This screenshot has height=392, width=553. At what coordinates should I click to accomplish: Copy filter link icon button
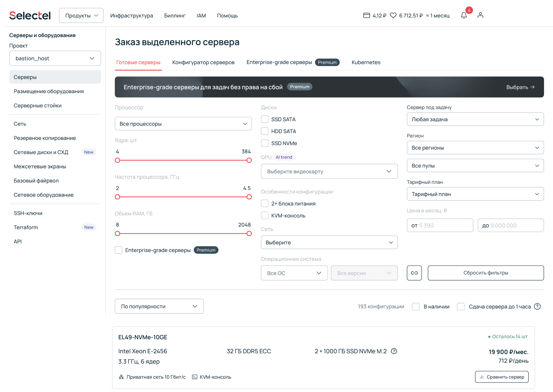click(414, 273)
